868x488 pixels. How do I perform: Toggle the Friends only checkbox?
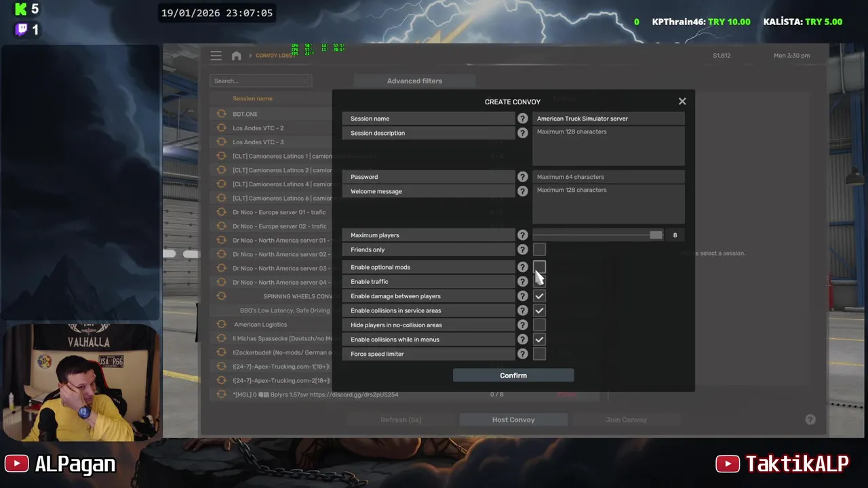pos(539,249)
